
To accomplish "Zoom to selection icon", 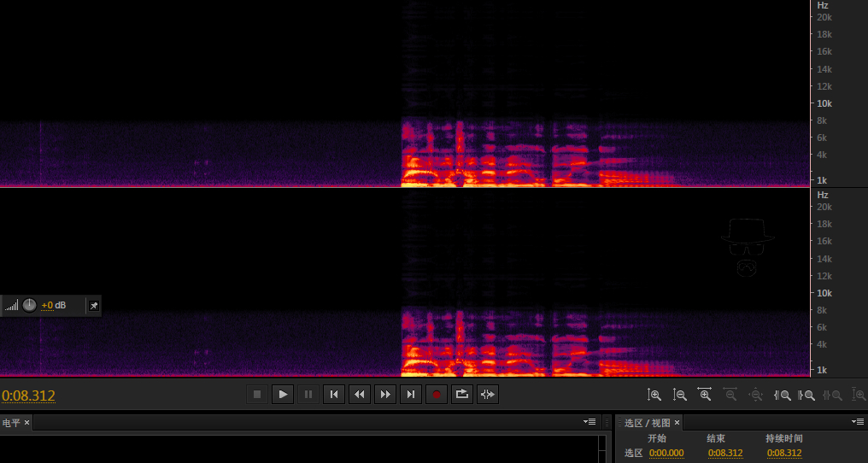I will 833,395.
